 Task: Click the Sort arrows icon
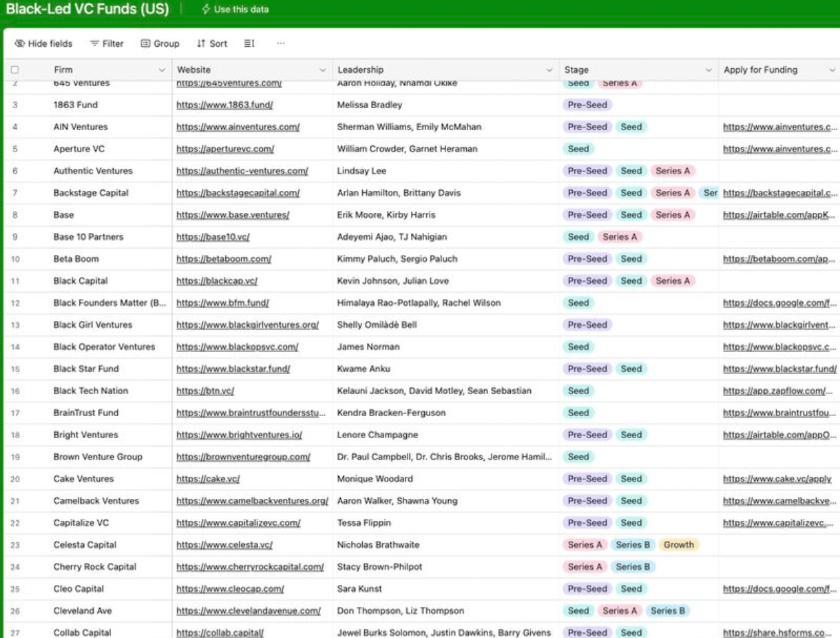tap(201, 43)
